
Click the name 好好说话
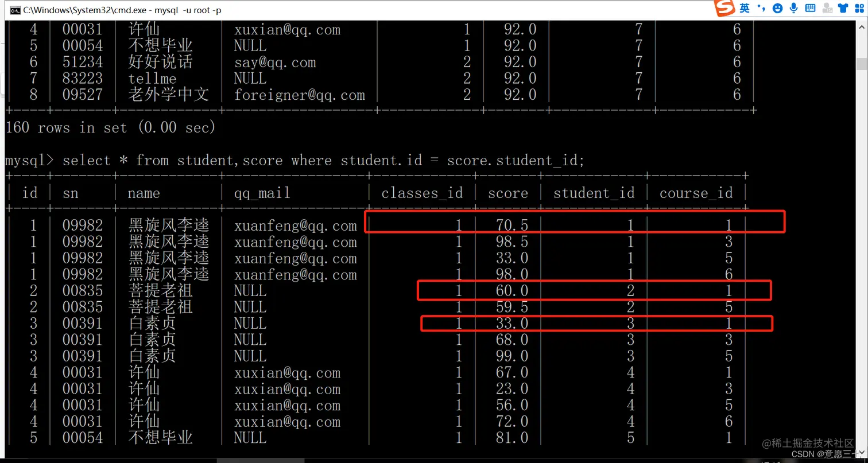pyautogui.click(x=160, y=61)
